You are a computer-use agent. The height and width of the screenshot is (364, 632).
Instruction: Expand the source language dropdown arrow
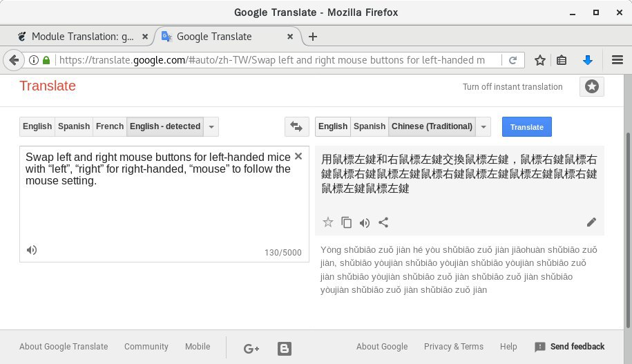[x=211, y=126]
